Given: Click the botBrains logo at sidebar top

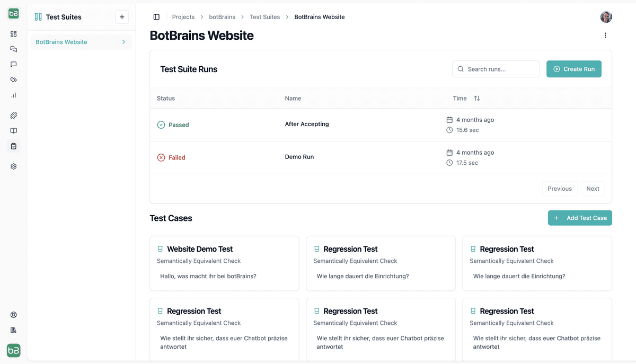Looking at the screenshot, I should (x=13, y=13).
